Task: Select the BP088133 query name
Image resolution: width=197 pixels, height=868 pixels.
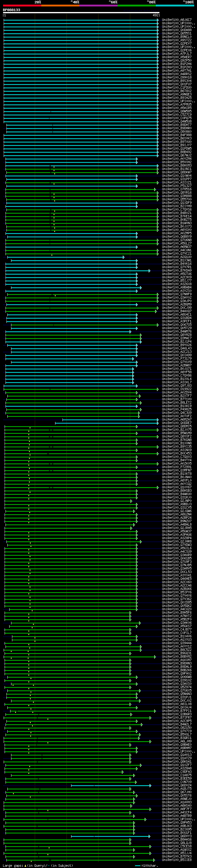Action: click(11, 10)
